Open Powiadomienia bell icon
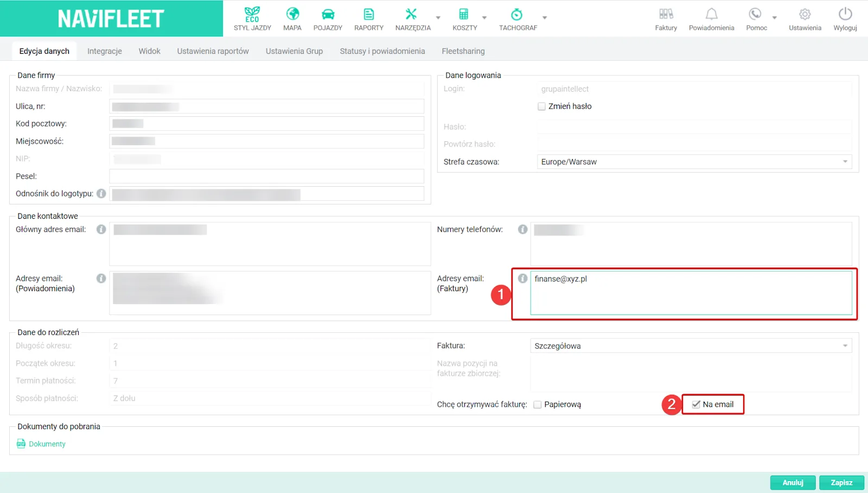This screenshot has width=868, height=493. click(x=711, y=14)
